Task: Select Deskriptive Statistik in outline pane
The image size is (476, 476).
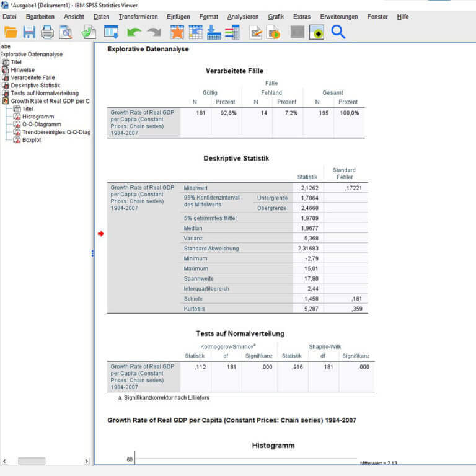Action: point(35,86)
